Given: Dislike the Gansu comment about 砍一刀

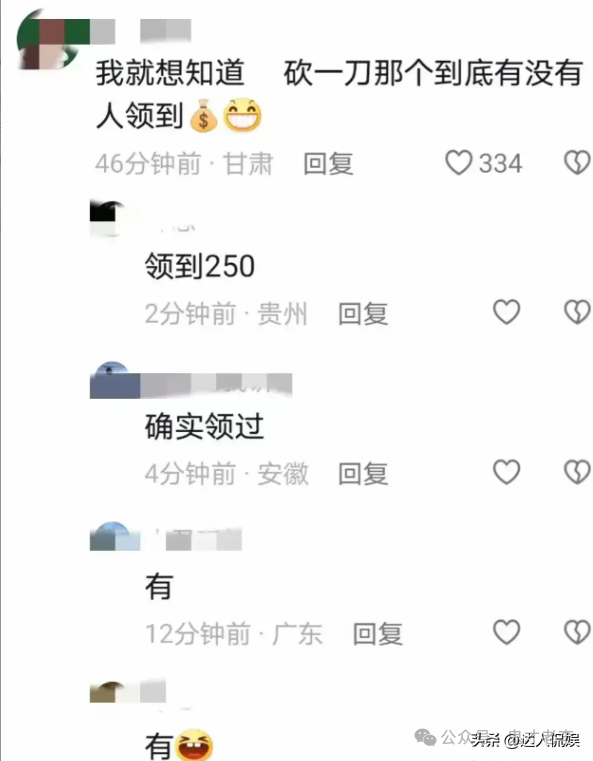Looking at the screenshot, I should click(577, 162).
